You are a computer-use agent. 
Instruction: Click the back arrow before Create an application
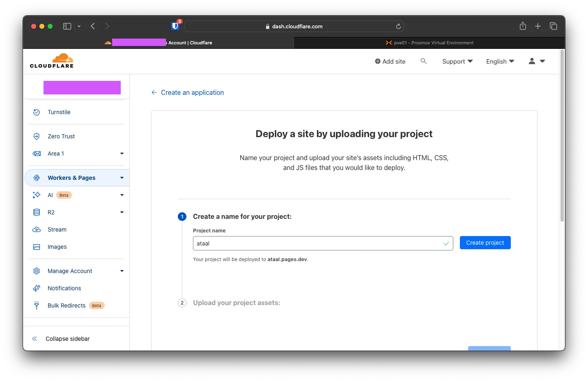(154, 92)
